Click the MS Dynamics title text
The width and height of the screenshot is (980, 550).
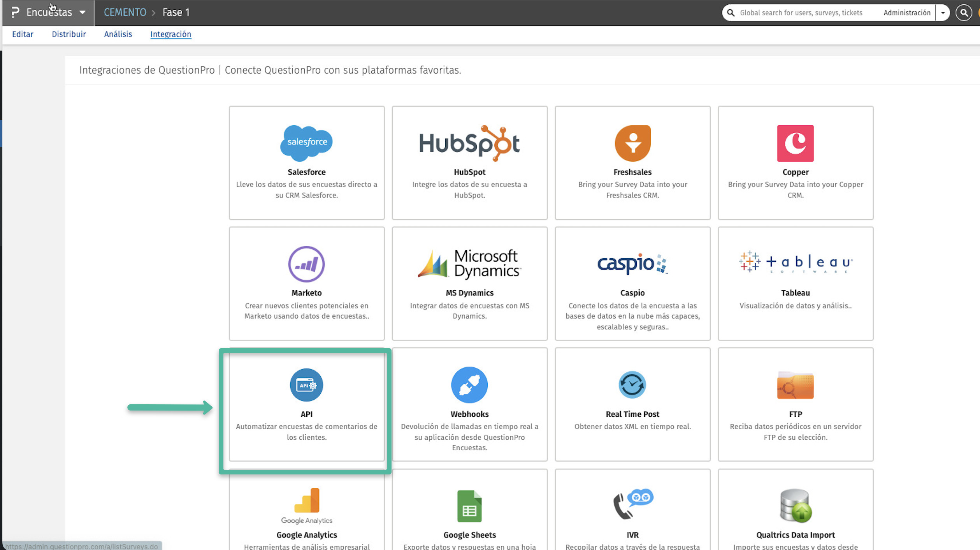(469, 293)
